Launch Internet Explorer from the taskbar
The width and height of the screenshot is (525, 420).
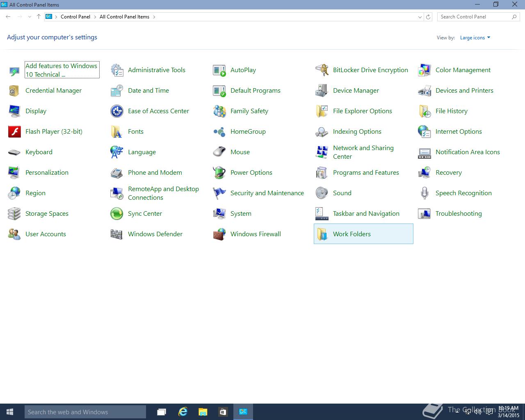click(183, 412)
